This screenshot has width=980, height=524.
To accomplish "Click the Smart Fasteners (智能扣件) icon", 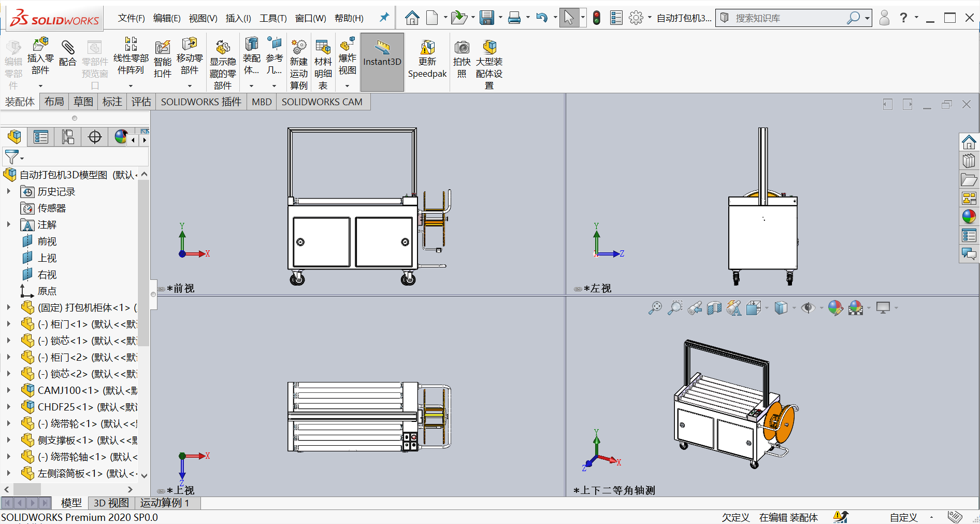I will 163,47.
